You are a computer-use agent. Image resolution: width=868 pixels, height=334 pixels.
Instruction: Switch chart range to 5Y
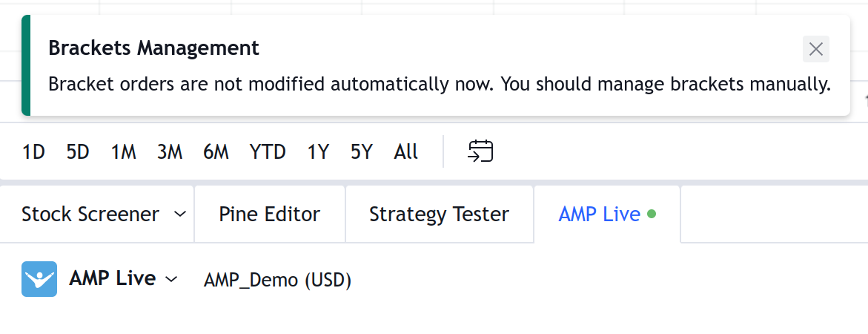coord(362,152)
